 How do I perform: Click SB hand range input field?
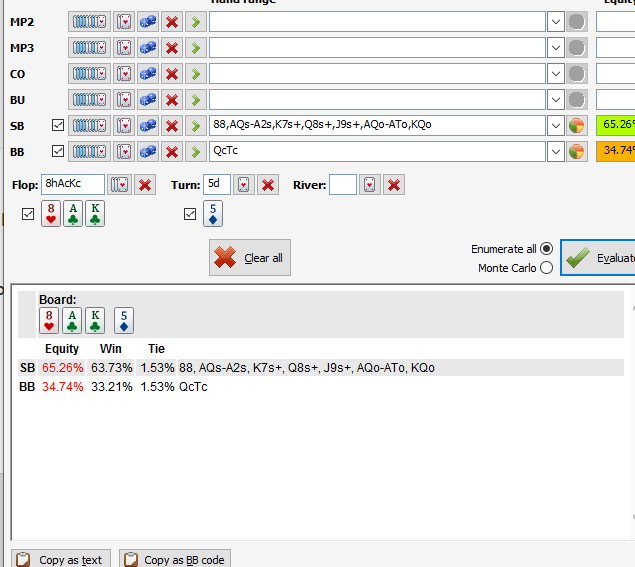[377, 126]
